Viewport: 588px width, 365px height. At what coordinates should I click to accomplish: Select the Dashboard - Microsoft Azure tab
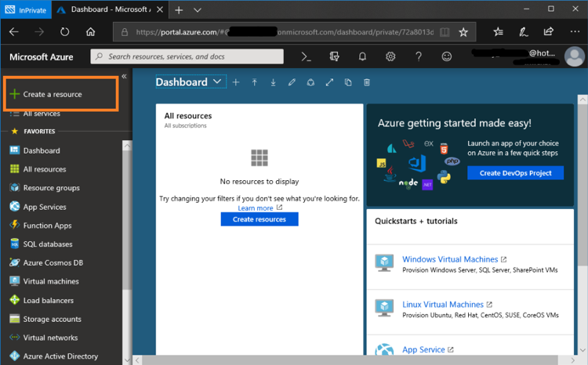[110, 9]
